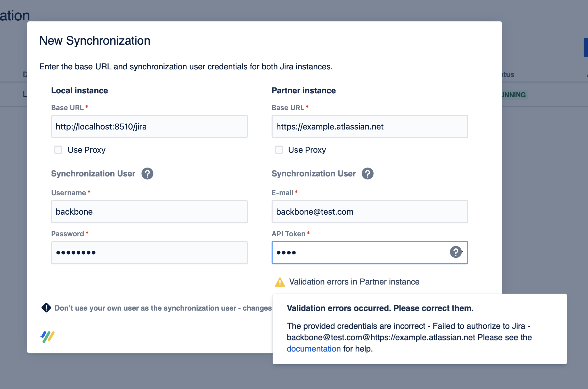The width and height of the screenshot is (588, 389).
Task: Click the Status column header in background
Action: (x=508, y=75)
